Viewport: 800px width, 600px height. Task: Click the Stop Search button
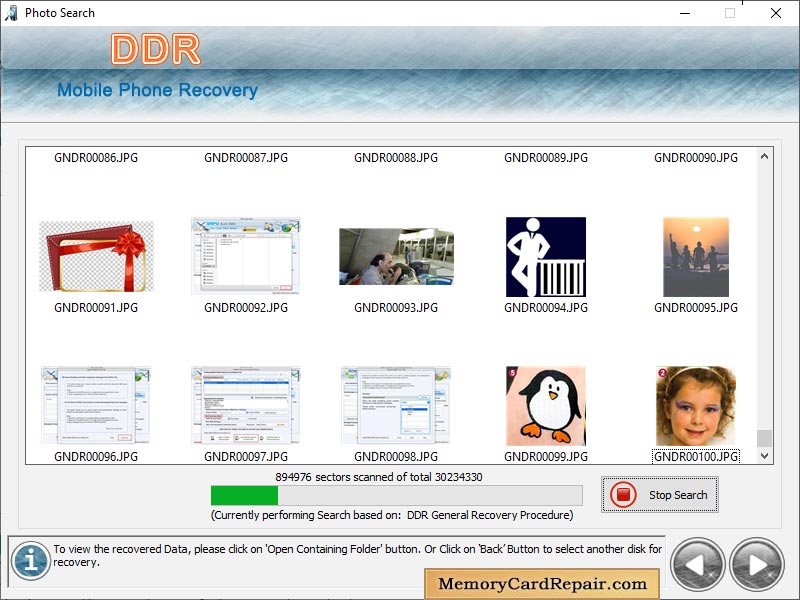pos(660,494)
